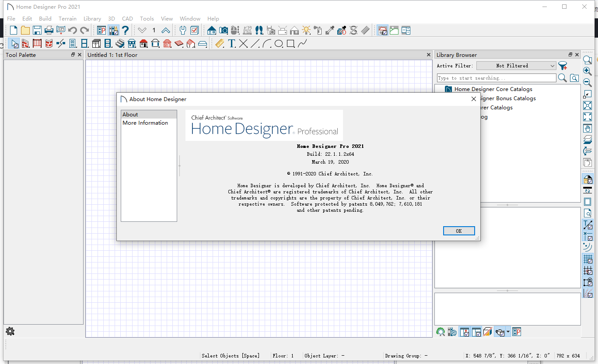The width and height of the screenshot is (598, 364).
Task: Toggle the Select Objects arrow tool
Action: (x=14, y=43)
